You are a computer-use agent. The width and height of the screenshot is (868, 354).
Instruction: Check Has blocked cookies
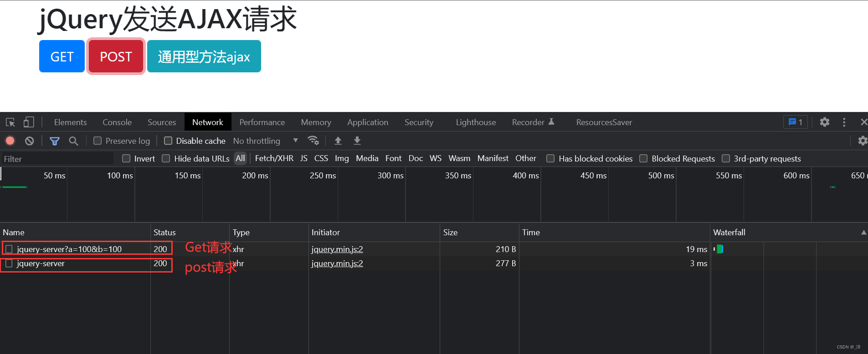(x=550, y=158)
